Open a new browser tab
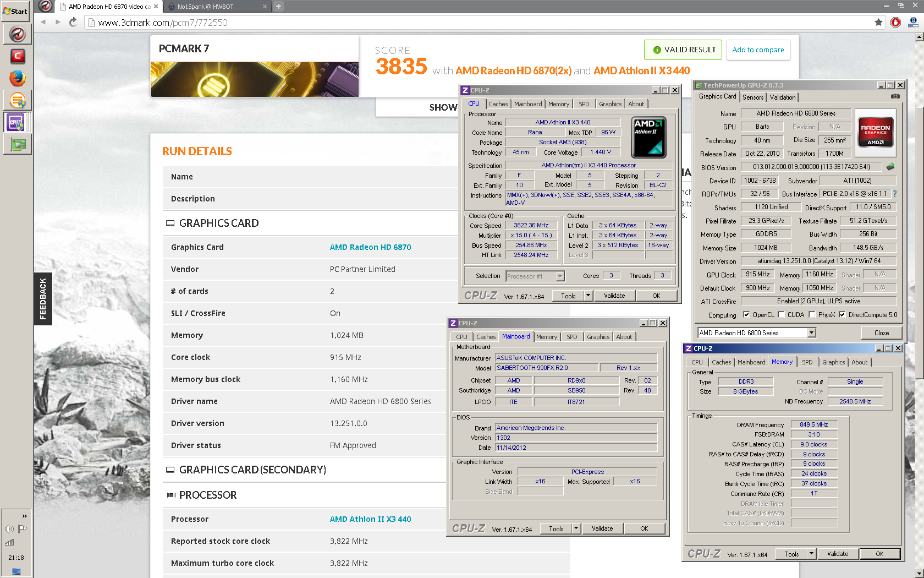 click(278, 7)
